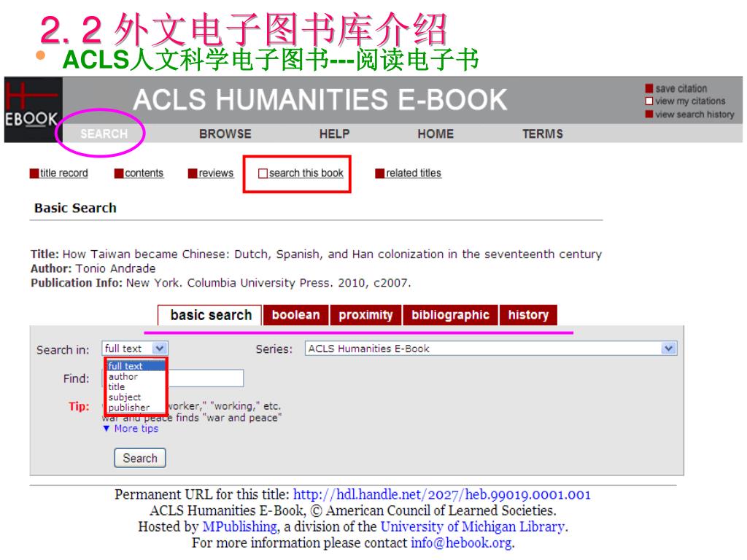747x560 pixels.
Task: Open the title record link
Action: [64, 174]
